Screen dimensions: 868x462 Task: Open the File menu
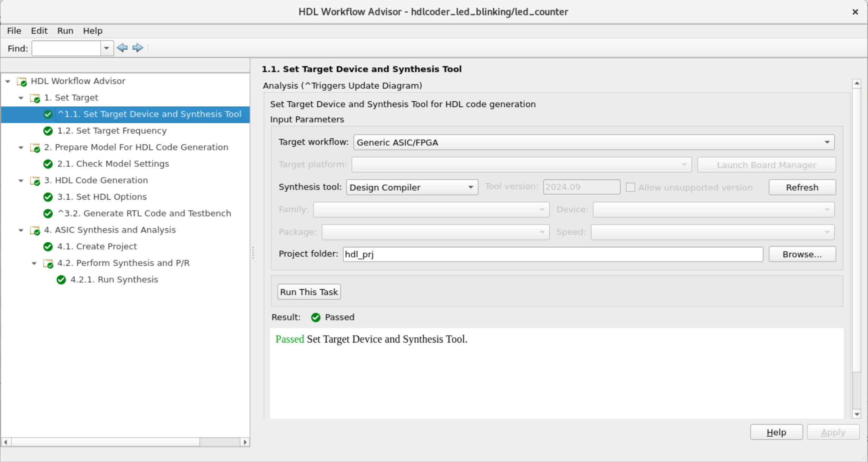(14, 31)
